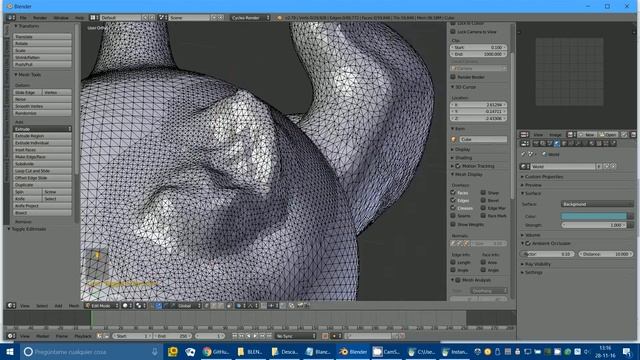This screenshot has width=640, height=360.
Task: Open the Default screen layout dropdown
Action: (x=120, y=18)
